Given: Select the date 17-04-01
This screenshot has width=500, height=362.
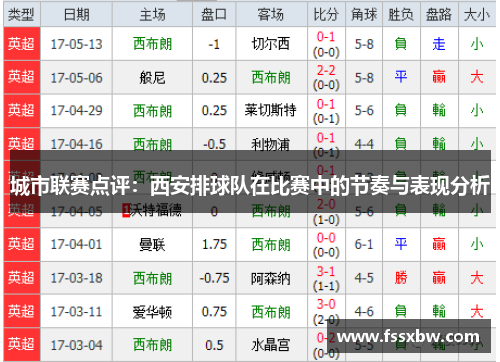Looking at the screenshot, I should pos(76,244).
